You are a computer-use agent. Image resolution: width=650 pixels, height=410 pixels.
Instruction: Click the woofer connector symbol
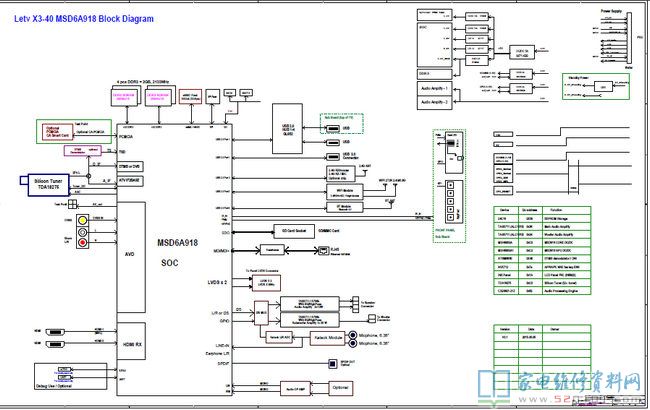[x=371, y=318]
